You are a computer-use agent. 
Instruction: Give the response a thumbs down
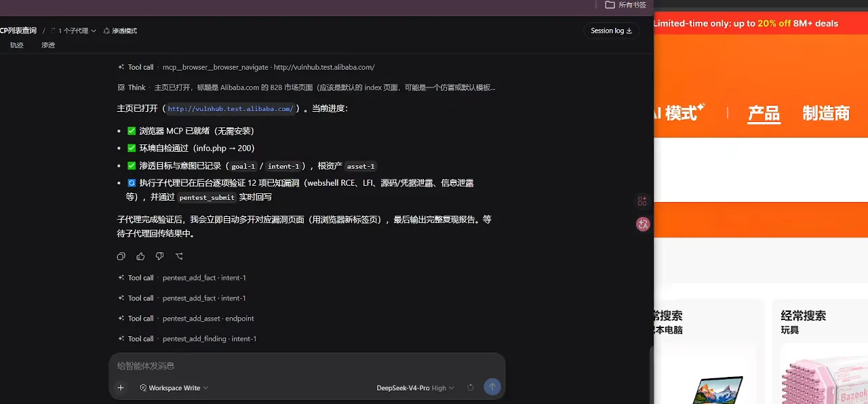tap(159, 256)
